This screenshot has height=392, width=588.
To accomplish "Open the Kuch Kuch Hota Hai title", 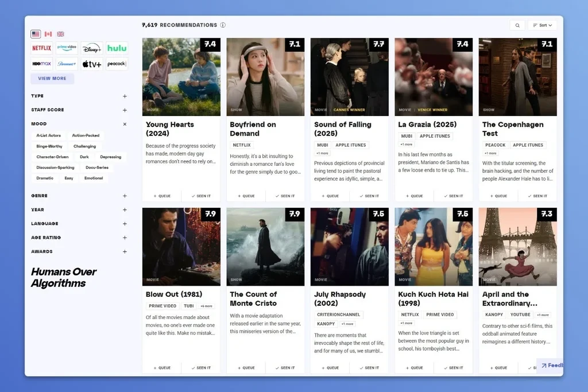I will [433, 298].
